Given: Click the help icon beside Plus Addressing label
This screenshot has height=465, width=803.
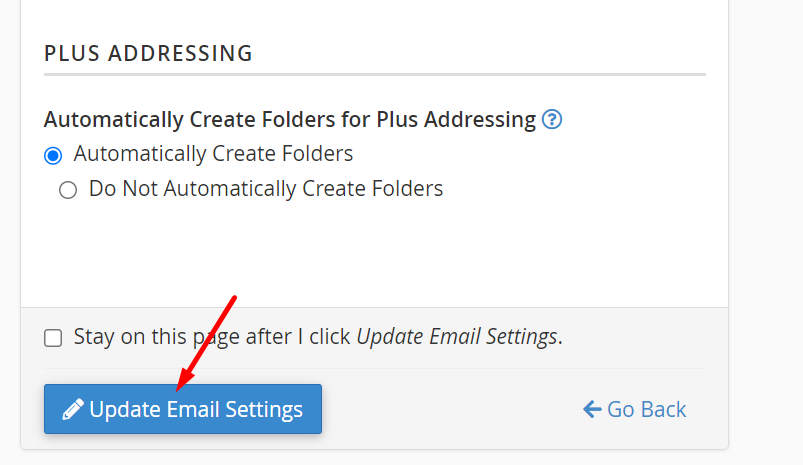Looking at the screenshot, I should click(552, 120).
